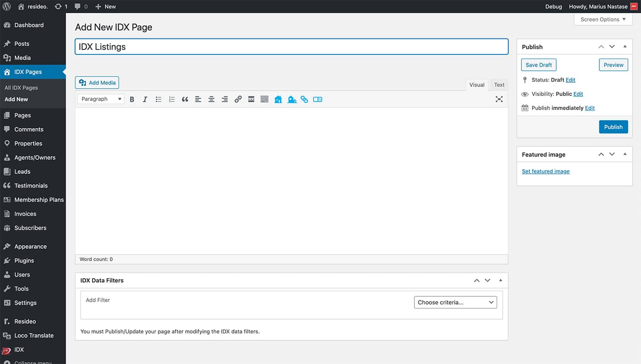Click the insert link chain icon
The image size is (641, 364).
tap(238, 99)
